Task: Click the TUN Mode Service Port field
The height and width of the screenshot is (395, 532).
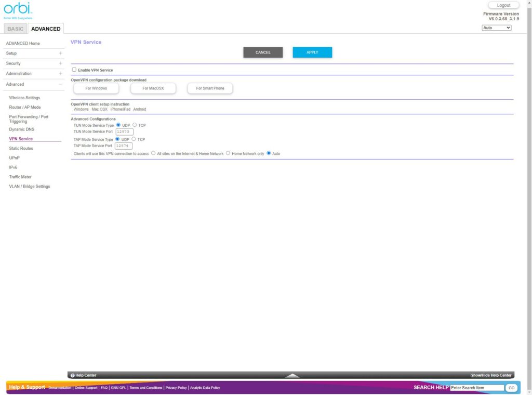Action: click(124, 132)
